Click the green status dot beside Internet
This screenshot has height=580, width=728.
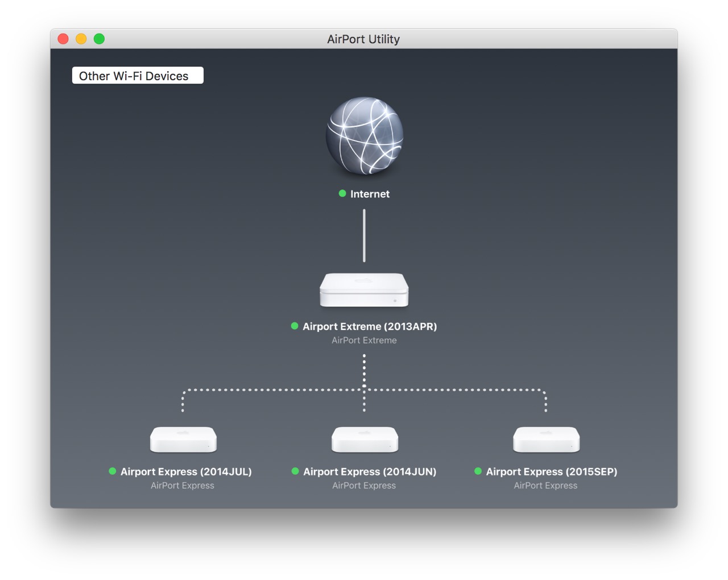tap(342, 193)
